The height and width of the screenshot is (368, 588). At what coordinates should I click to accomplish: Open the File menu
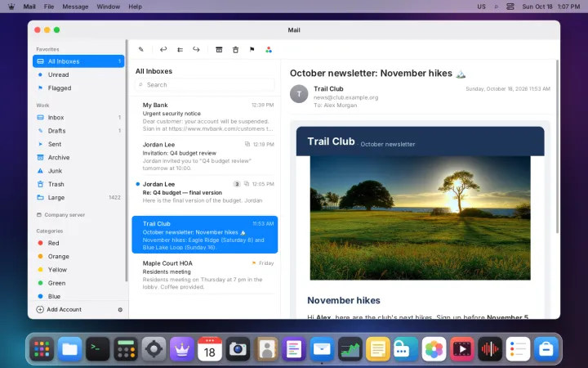coord(49,7)
